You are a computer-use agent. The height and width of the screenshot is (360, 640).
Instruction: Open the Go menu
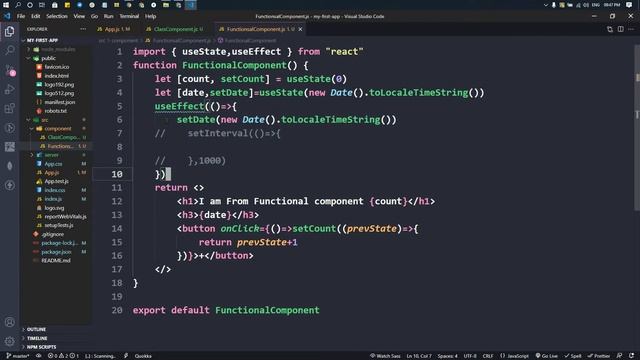pos(94,16)
